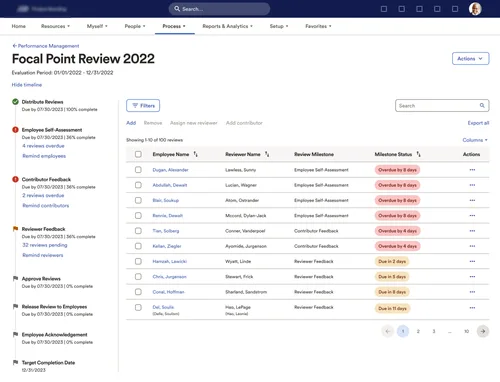Screen dimensions: 500x382
Task: Check the box for Kellan, Ziegler
Action: pos(138,246)
